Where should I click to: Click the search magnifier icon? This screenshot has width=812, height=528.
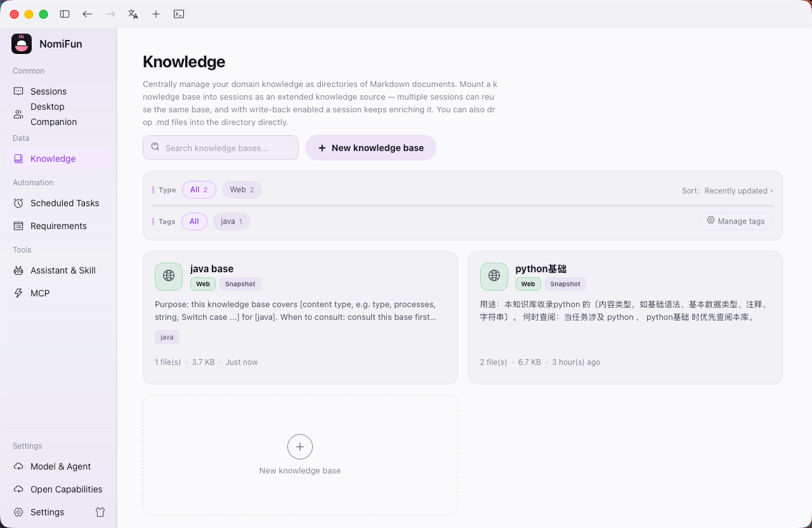pyautogui.click(x=155, y=147)
